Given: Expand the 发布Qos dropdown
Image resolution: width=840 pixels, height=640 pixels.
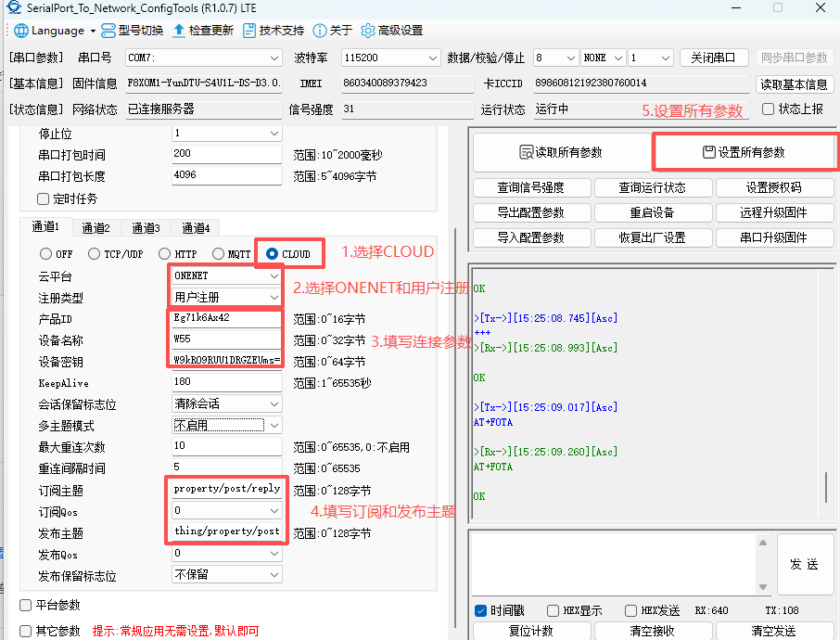Looking at the screenshot, I should (274, 554).
